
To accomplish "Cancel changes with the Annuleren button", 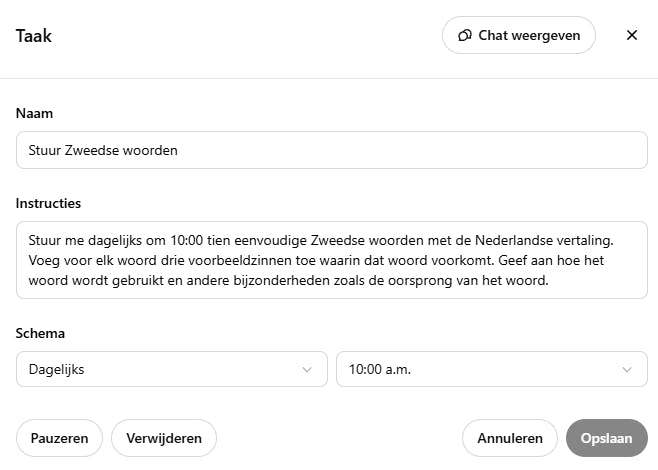I will (x=510, y=438).
